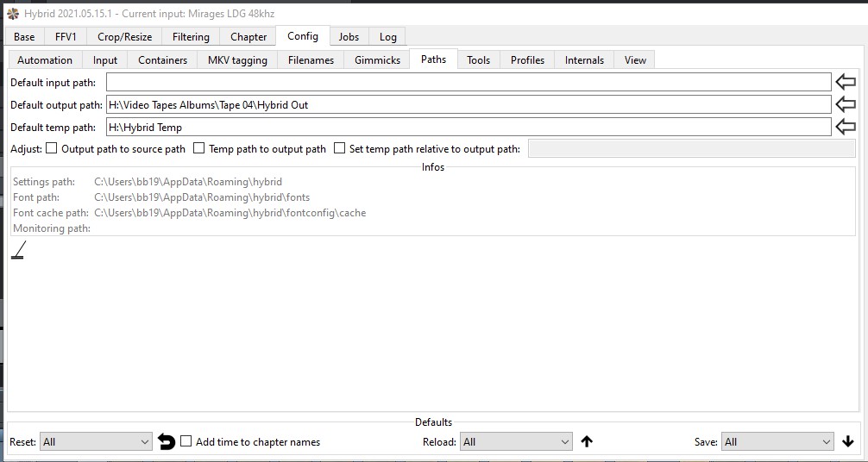The image size is (868, 462).
Task: Click the arrow icon beside Default output path
Action: [846, 104]
